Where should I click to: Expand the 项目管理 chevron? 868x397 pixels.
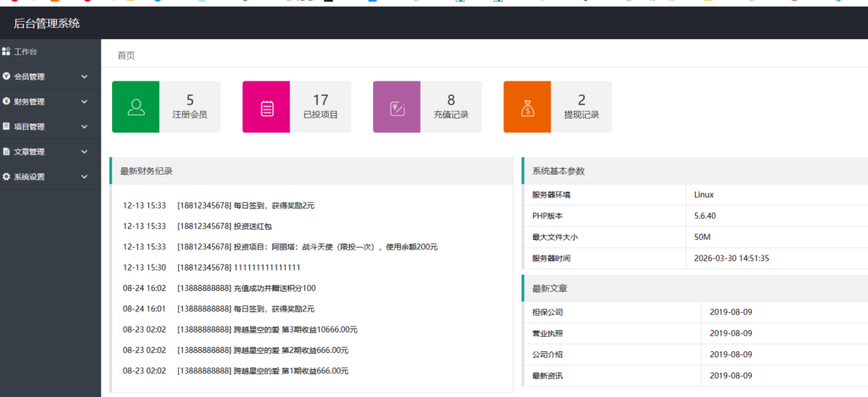[84, 126]
